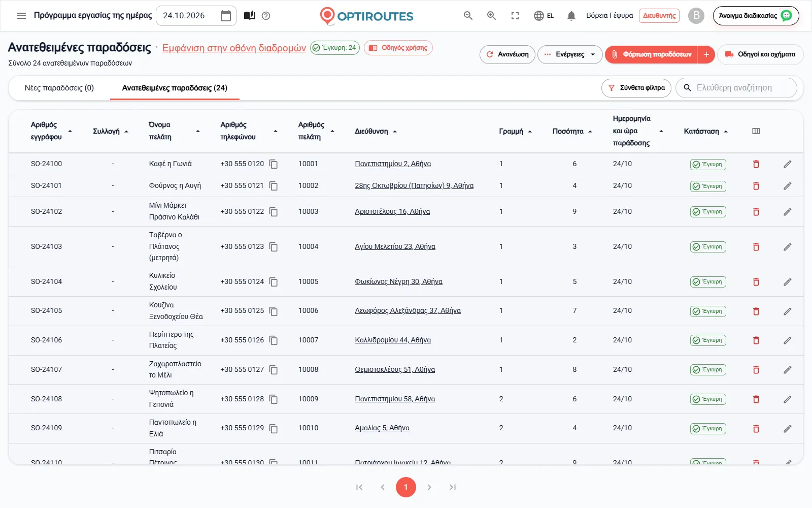Sort by Κατάσταση column
812x508 pixels.
point(706,131)
